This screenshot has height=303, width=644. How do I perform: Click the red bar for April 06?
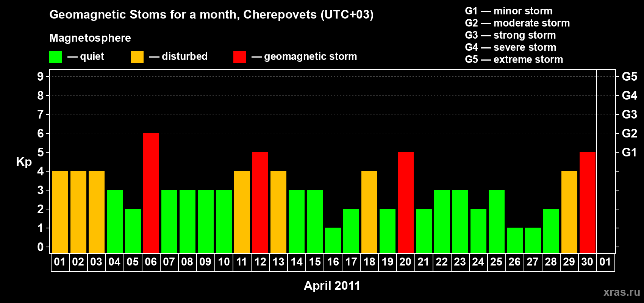click(151, 193)
